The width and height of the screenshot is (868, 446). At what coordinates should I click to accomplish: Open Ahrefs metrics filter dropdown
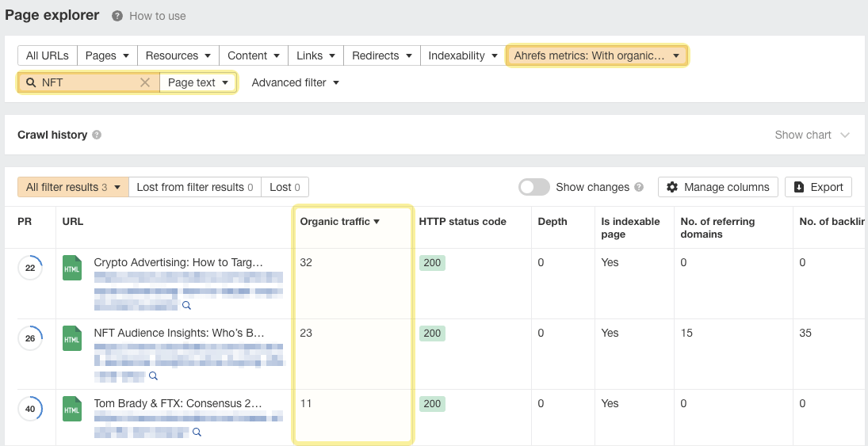596,55
